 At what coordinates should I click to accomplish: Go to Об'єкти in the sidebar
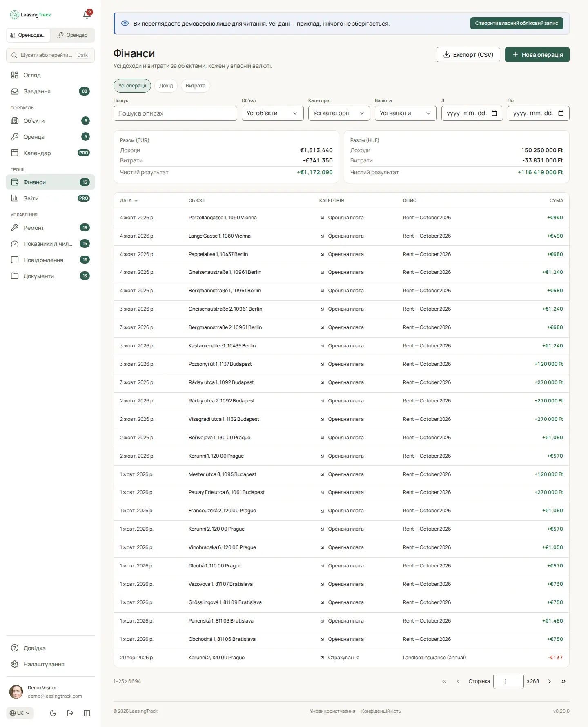click(x=50, y=121)
